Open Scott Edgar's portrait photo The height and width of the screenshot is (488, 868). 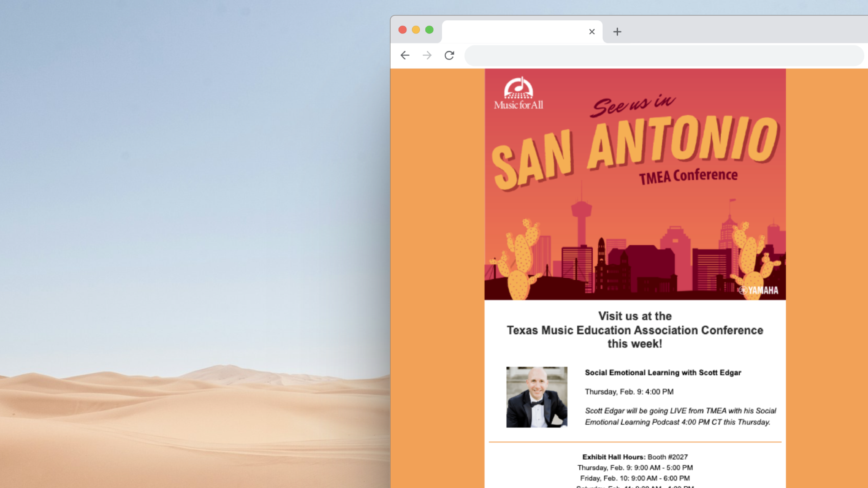(x=537, y=397)
